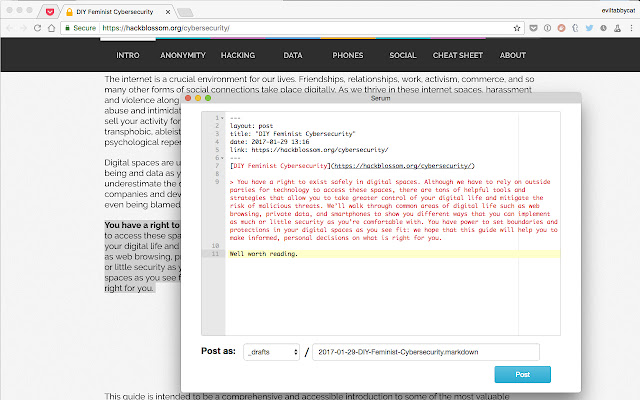Click the post filename field
This screenshot has width=640, height=400.
coord(426,352)
